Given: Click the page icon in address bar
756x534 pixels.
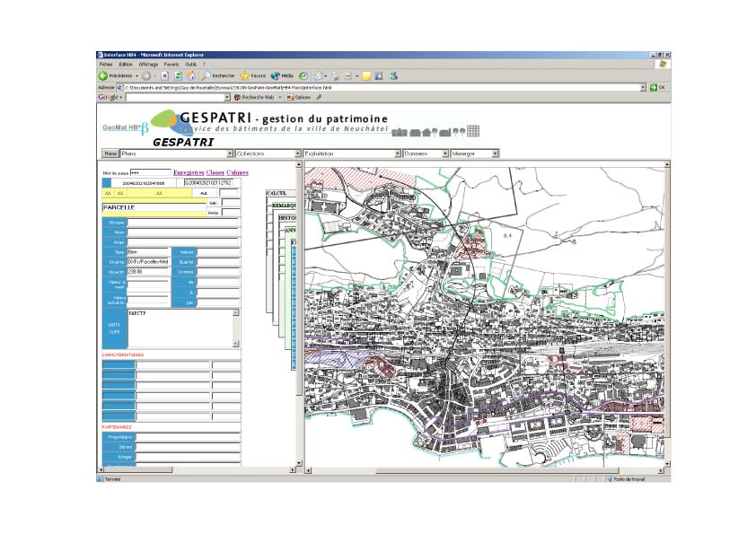Looking at the screenshot, I should click(x=120, y=87).
